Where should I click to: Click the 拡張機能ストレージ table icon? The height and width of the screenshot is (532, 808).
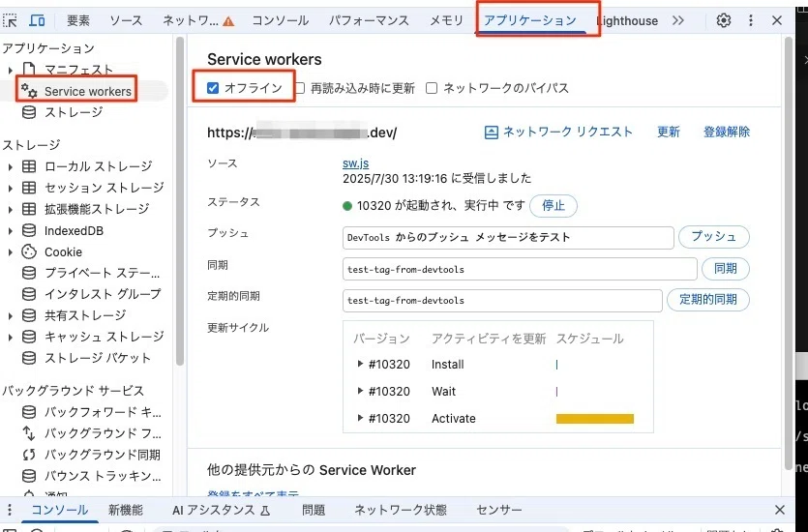[x=29, y=209]
